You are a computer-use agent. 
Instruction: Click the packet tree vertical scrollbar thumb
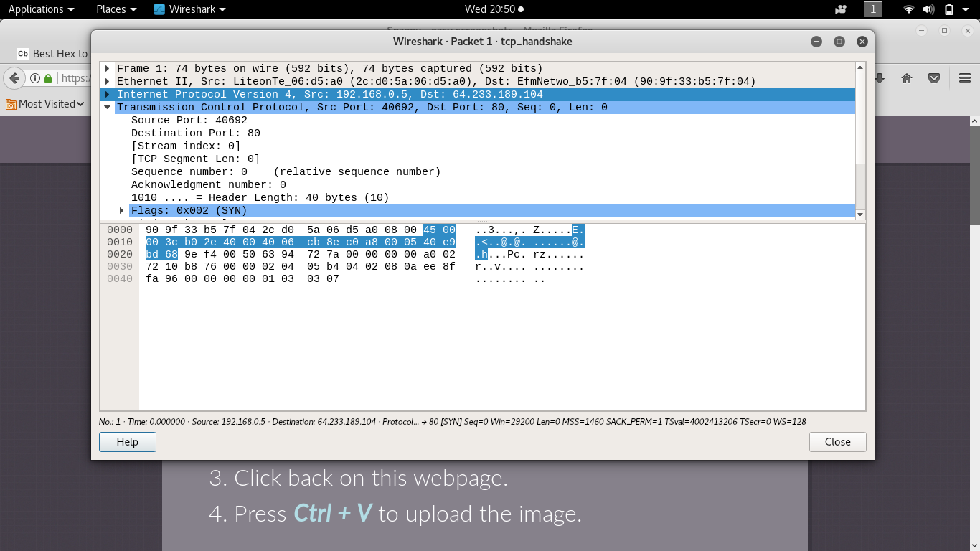(860, 118)
